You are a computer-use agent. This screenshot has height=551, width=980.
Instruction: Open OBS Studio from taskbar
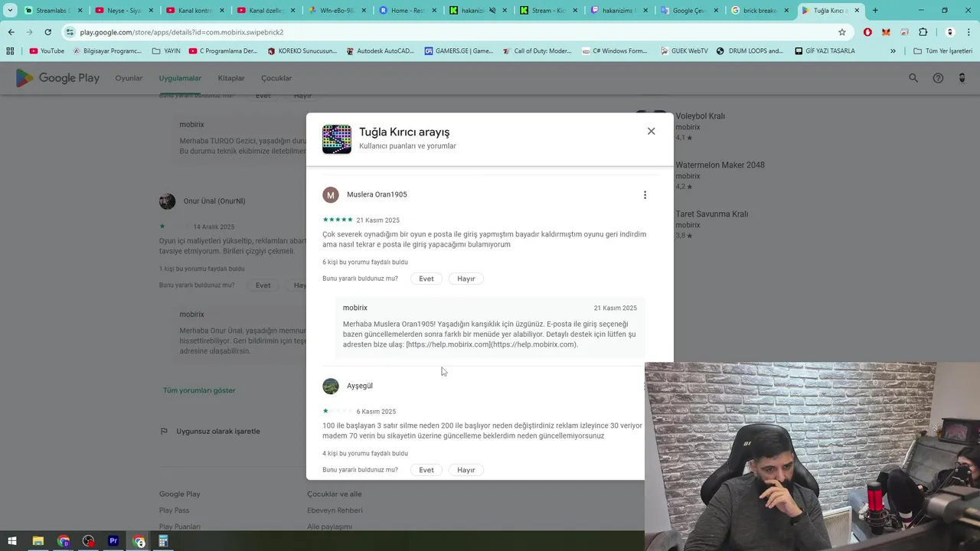coord(89,541)
